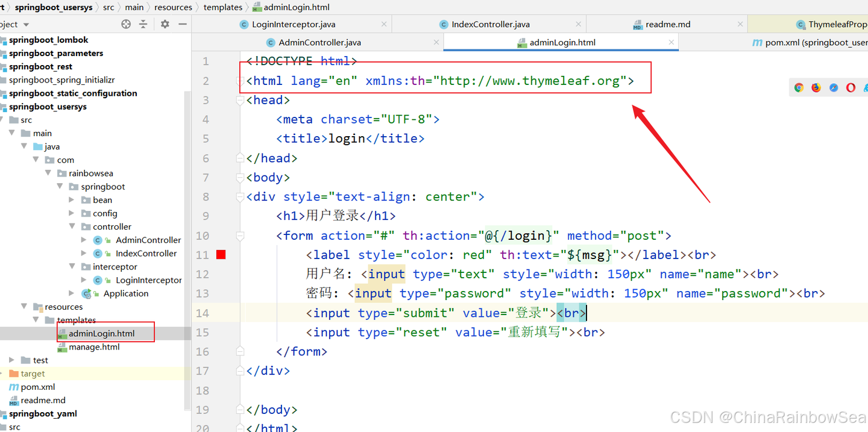Open the Project view dropdown
The width and height of the screenshot is (868, 432).
pos(26,25)
